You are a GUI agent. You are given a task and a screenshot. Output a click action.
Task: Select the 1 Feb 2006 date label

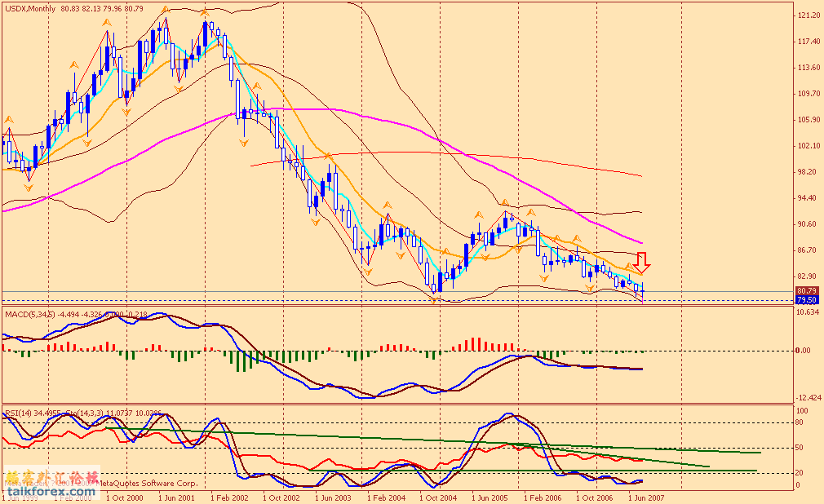pyautogui.click(x=544, y=496)
